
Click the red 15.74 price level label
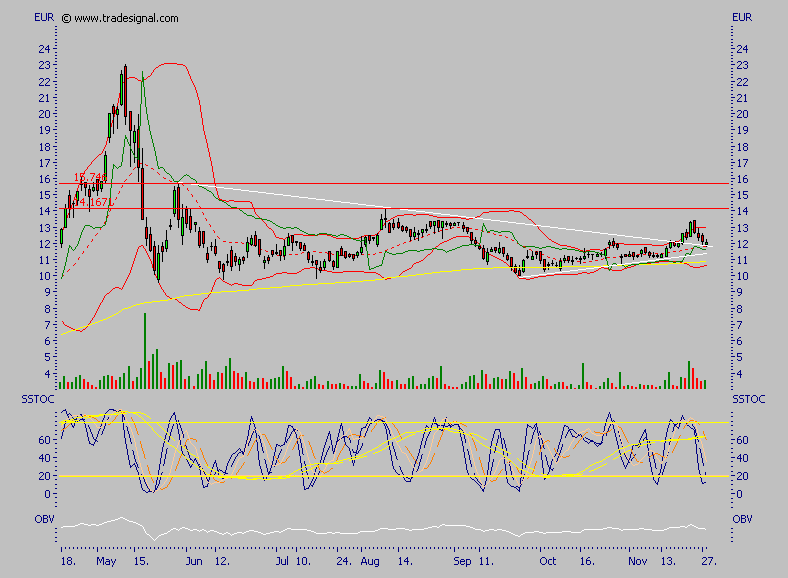(90, 177)
